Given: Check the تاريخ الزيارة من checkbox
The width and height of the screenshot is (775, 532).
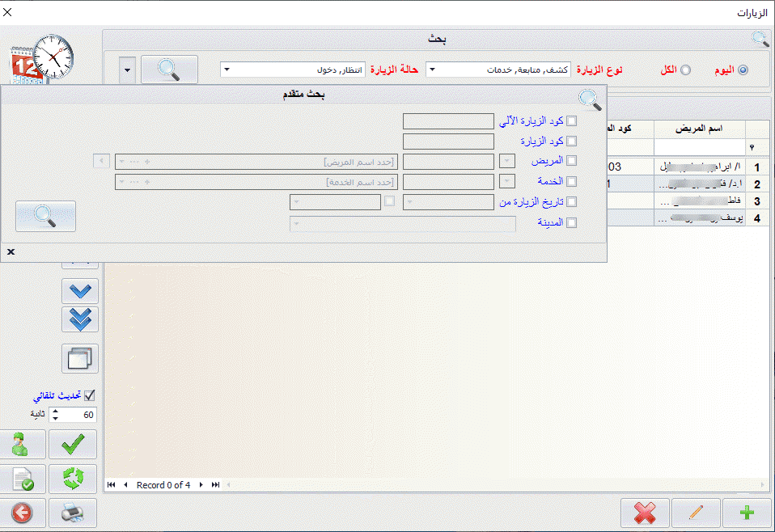Looking at the screenshot, I should click(572, 201).
